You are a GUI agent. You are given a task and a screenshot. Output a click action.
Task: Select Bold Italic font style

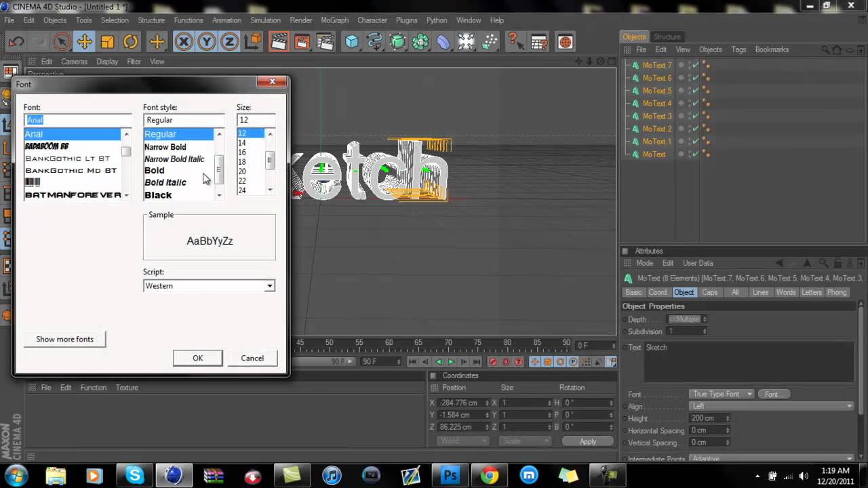(x=165, y=182)
